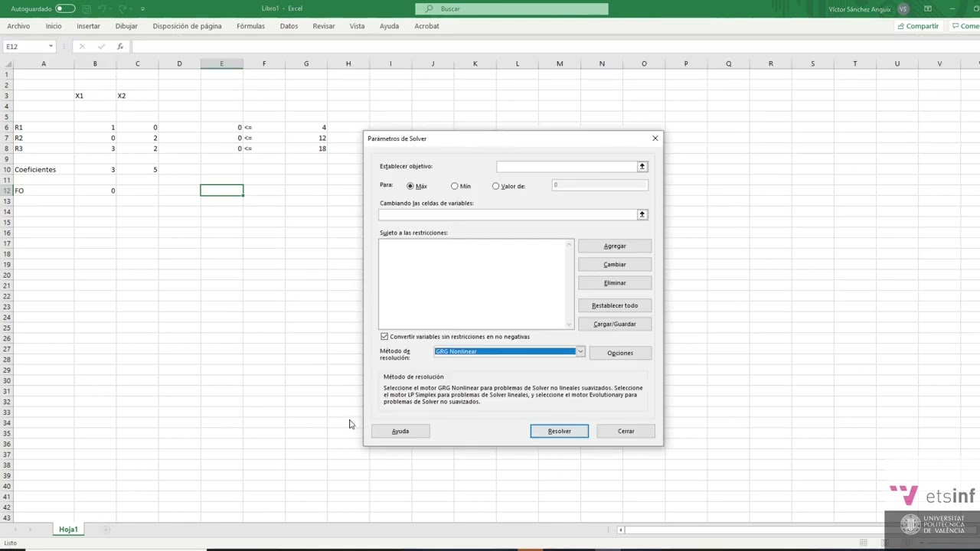Open the Vista tab
Screen dimensions: 980x551
[357, 26]
